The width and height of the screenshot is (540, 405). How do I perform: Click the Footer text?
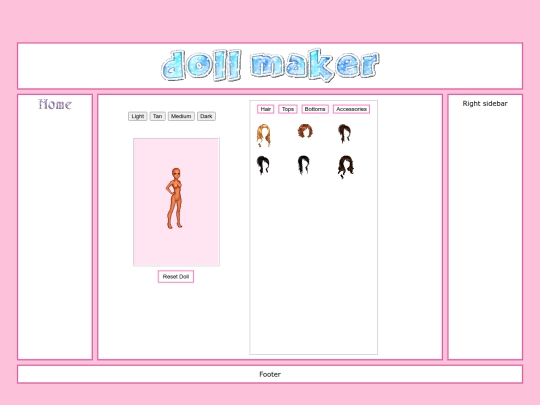[x=270, y=374]
